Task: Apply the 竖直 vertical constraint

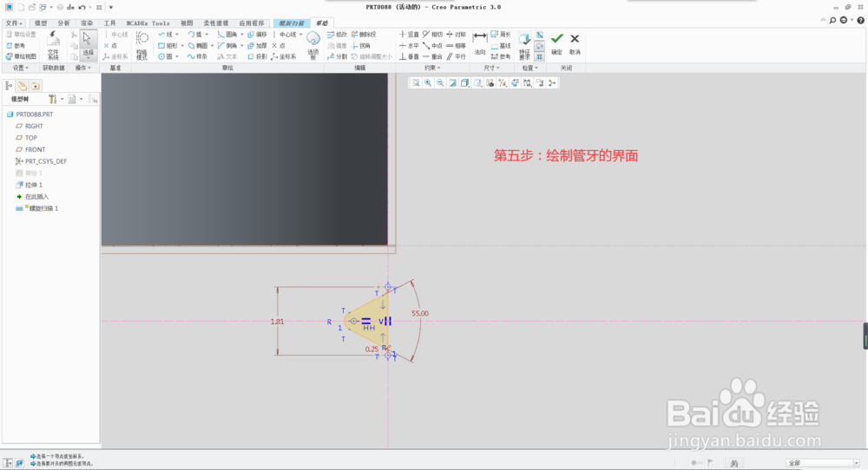Action: click(409, 35)
